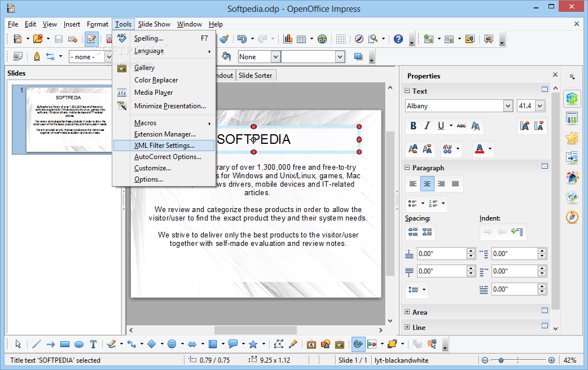
Task: Click zoom in plus button
Action: click(x=551, y=360)
